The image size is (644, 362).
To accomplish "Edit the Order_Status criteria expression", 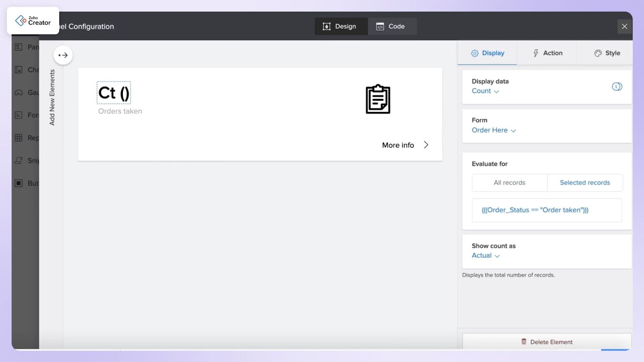I will click(x=546, y=210).
